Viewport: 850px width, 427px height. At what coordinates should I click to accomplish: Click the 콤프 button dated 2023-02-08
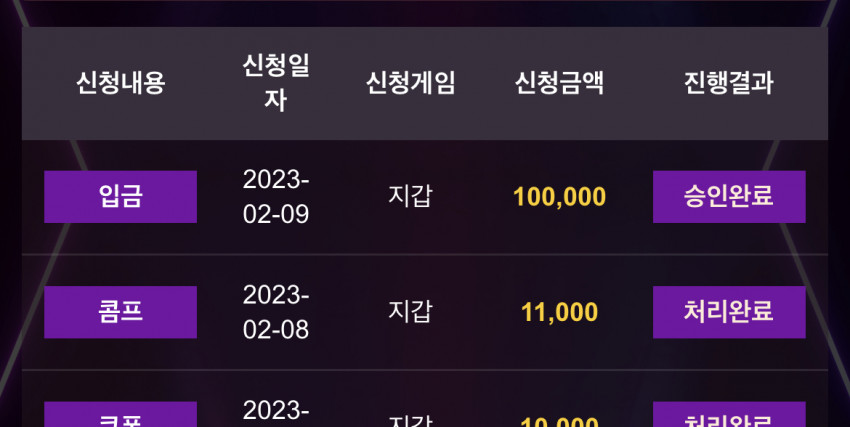[120, 312]
